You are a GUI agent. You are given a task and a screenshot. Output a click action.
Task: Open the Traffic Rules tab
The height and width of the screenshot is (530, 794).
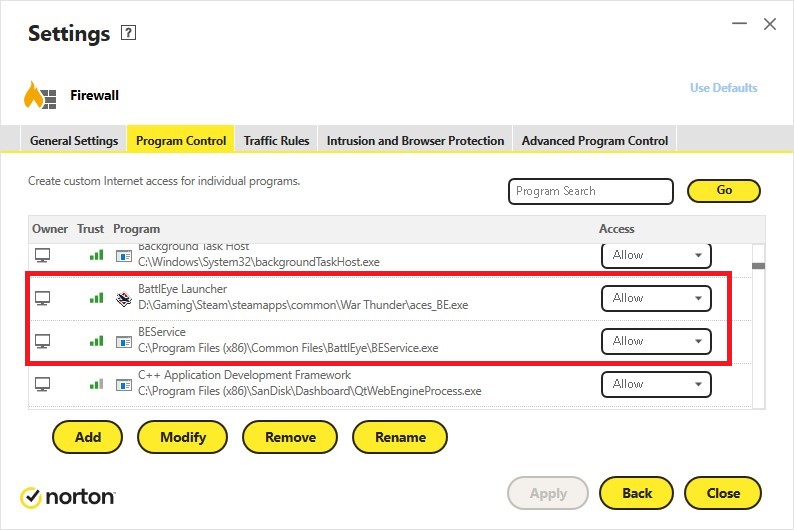click(276, 141)
